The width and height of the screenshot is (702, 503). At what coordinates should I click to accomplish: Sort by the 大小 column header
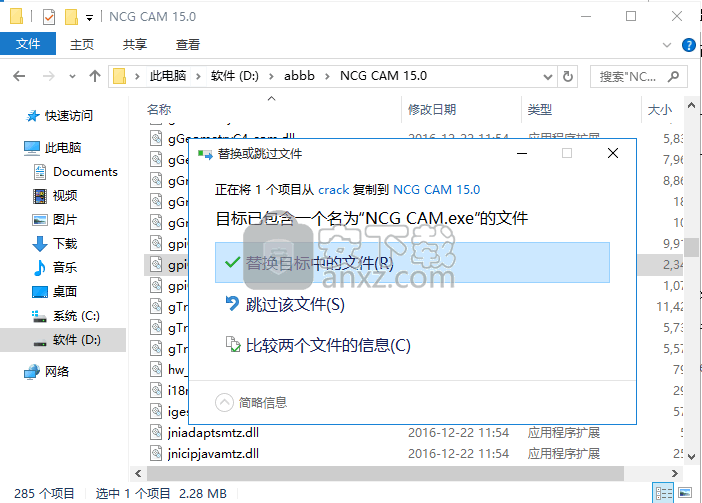coord(660,109)
